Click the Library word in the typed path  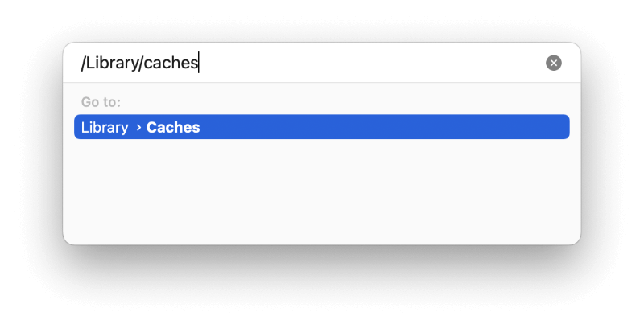pos(112,64)
